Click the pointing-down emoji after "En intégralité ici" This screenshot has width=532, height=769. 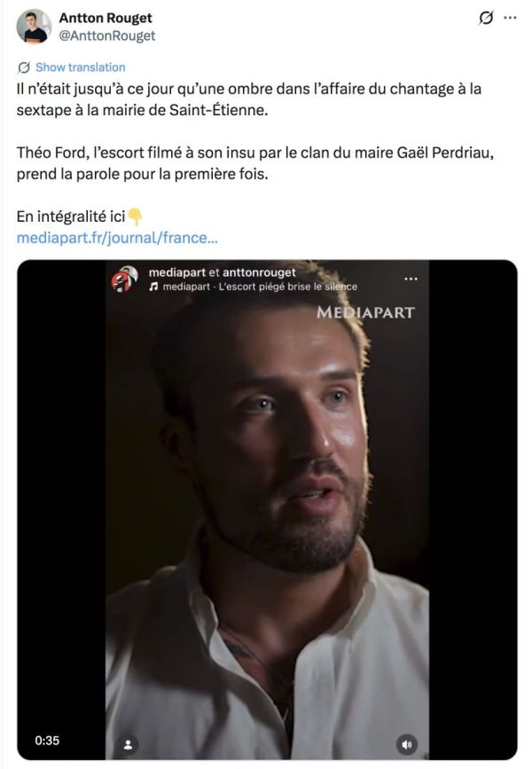coord(135,216)
